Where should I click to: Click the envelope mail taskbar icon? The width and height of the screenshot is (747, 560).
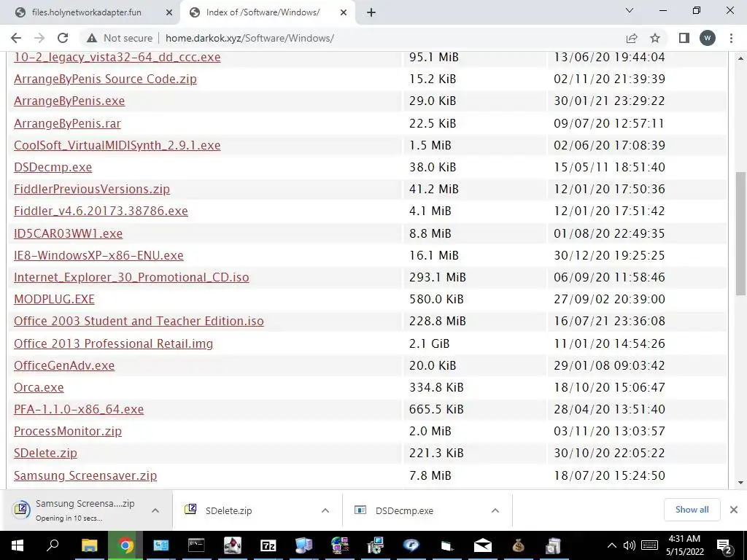[483, 545]
